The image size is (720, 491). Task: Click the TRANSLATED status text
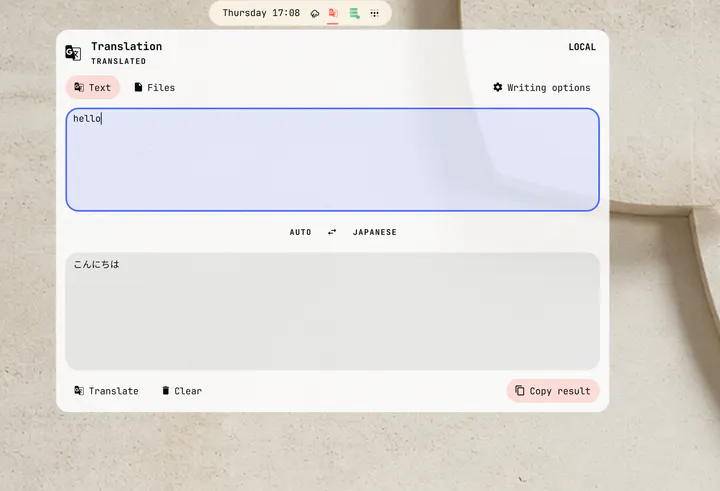118,61
